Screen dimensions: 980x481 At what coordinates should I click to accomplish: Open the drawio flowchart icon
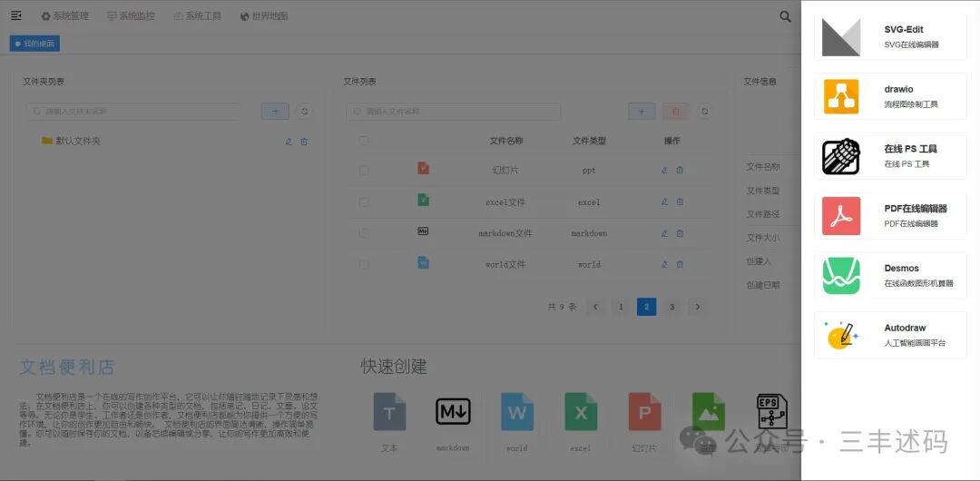(840, 96)
